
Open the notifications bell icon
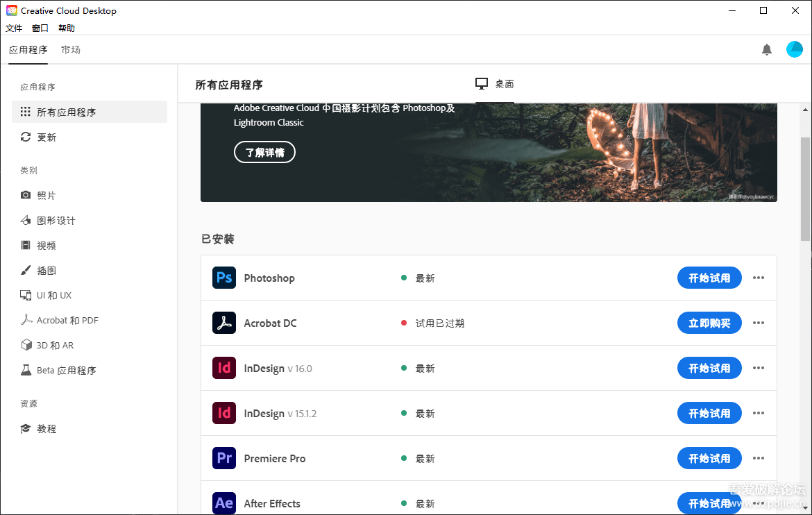(x=766, y=50)
